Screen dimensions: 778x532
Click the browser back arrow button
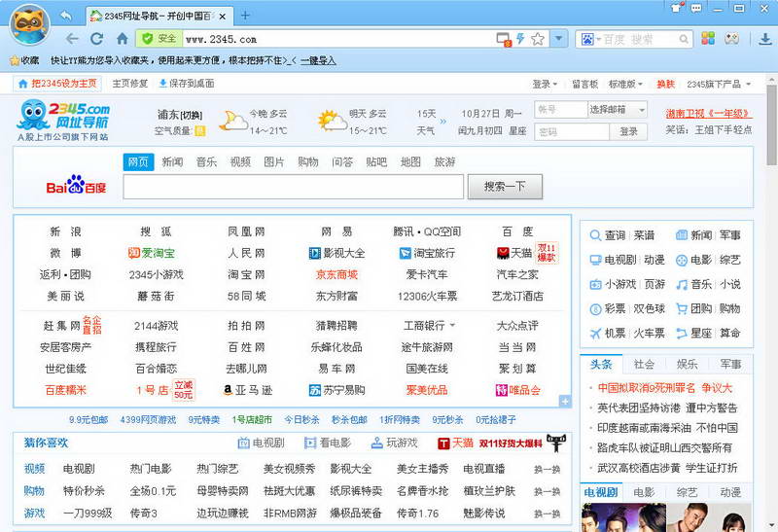click(72, 39)
